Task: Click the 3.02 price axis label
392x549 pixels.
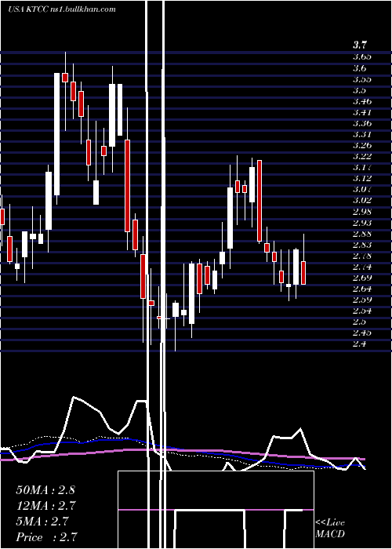Action: [362, 200]
